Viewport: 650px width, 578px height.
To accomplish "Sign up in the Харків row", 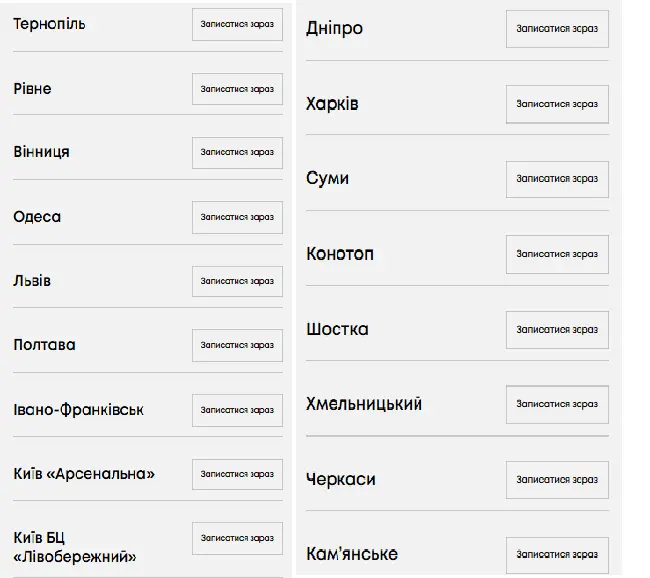I will [557, 104].
